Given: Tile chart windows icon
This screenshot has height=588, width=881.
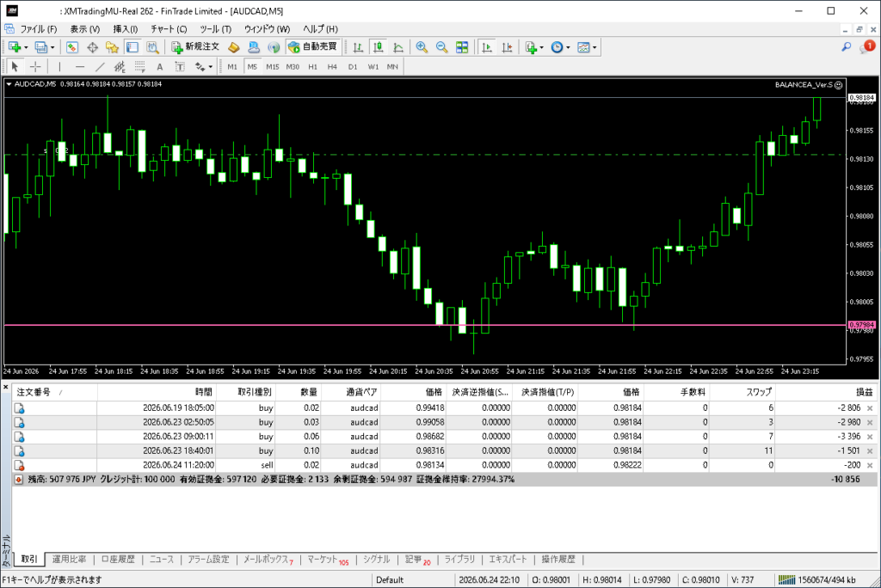Looking at the screenshot, I should (x=462, y=47).
